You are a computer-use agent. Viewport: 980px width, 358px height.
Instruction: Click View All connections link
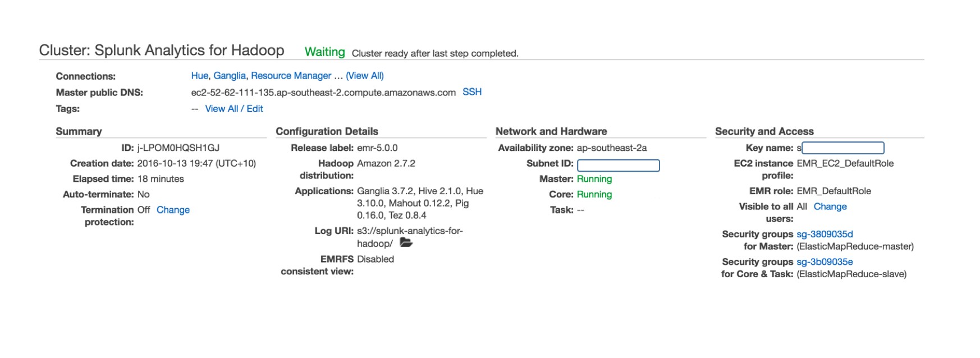tap(365, 76)
